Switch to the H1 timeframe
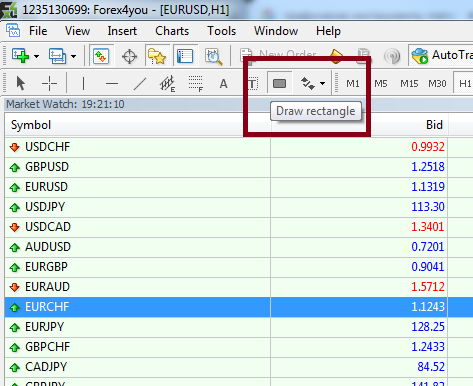The image size is (473, 386). [x=464, y=83]
